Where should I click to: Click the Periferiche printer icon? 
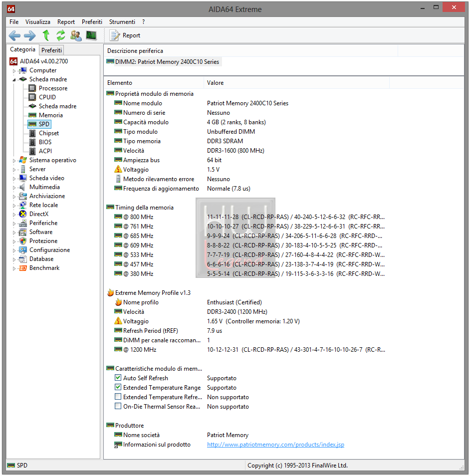tap(23, 223)
